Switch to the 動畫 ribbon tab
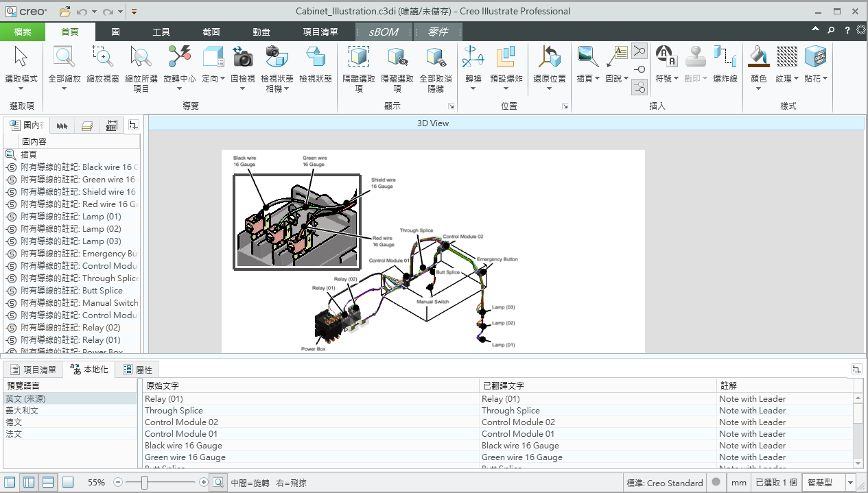Viewport: 868px width, 493px height. (261, 32)
